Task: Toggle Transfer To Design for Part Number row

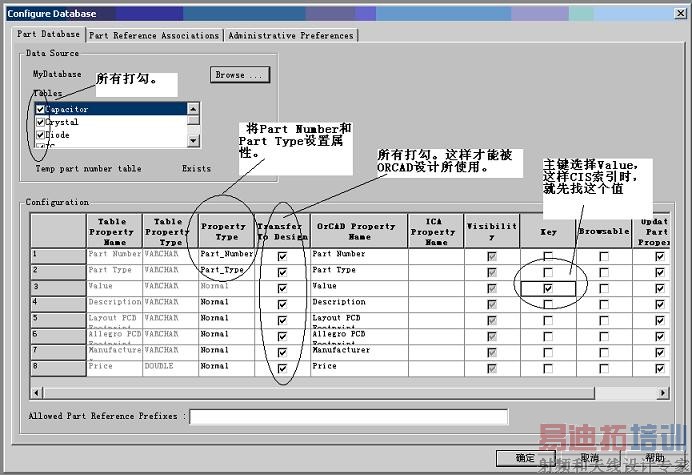Action: 282,256
